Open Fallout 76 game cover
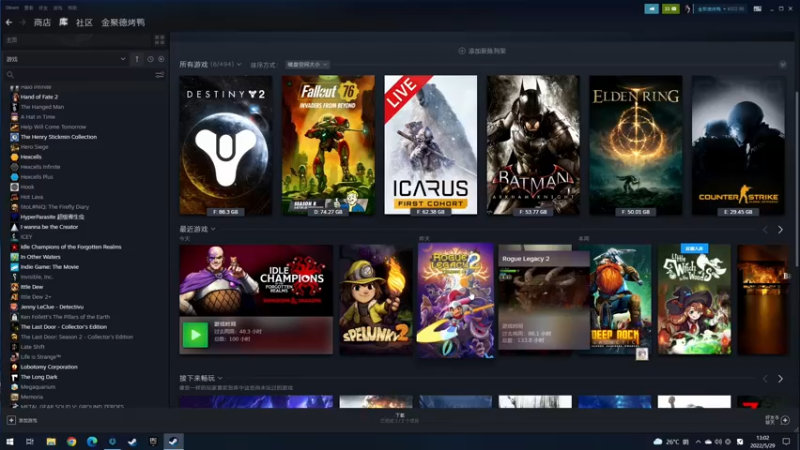Image resolution: width=800 pixels, height=450 pixels. (328, 145)
